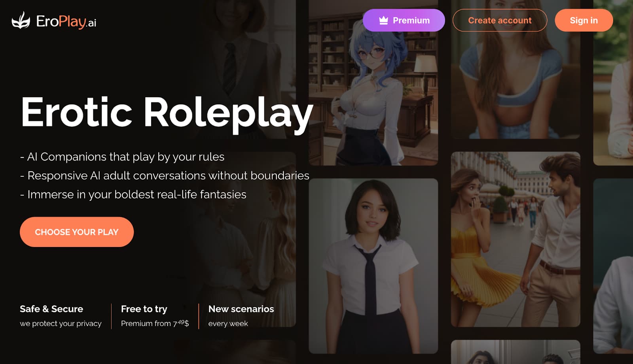Click 'Responsive AI adult conversations without boundaries' line

[x=165, y=175]
